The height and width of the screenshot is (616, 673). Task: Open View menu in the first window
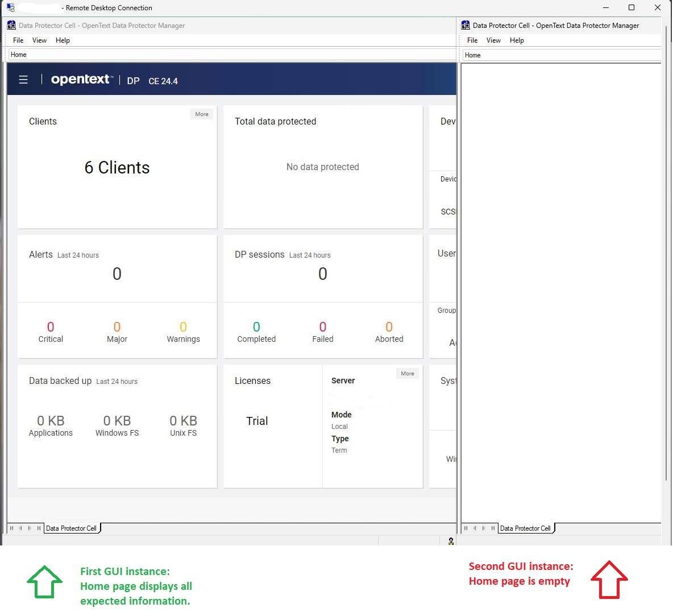point(39,40)
